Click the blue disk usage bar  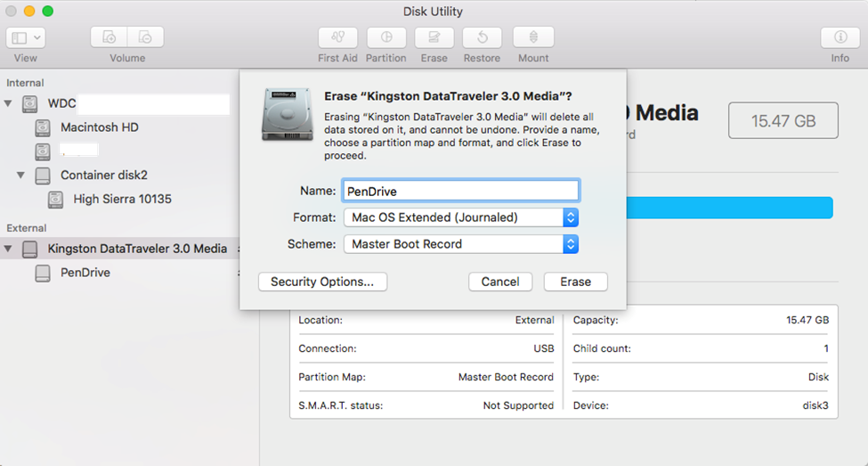coord(730,208)
